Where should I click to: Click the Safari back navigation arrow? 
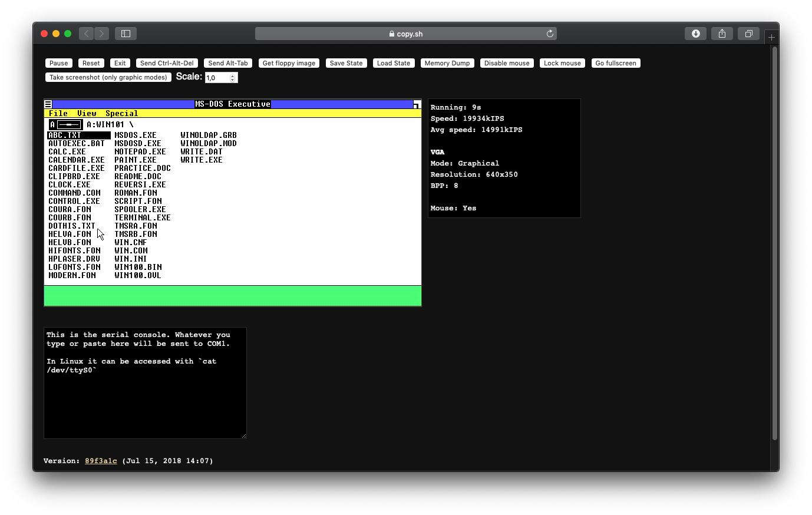(87, 34)
